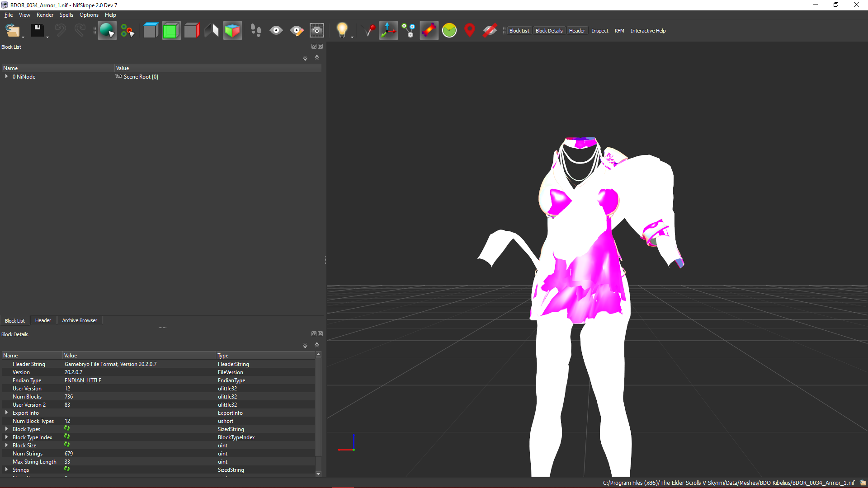The width and height of the screenshot is (868, 488).
Task: Click the eye with pencil save-view icon
Action: (297, 31)
